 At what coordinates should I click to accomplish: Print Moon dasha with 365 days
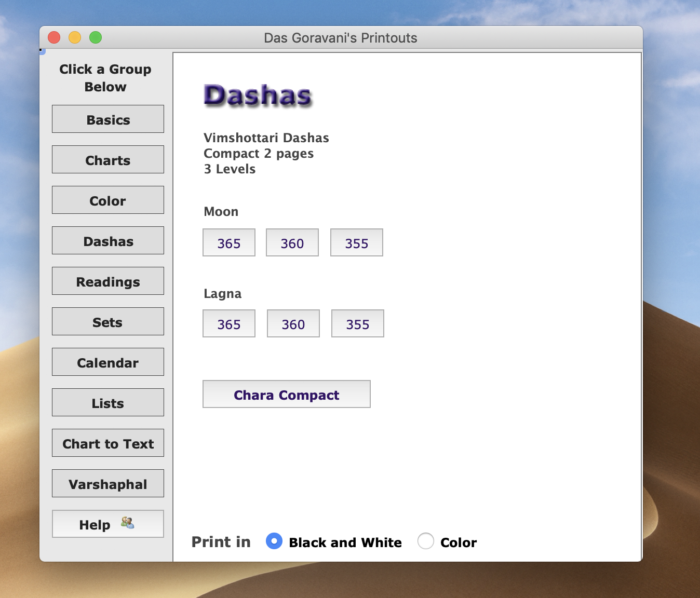[229, 243]
